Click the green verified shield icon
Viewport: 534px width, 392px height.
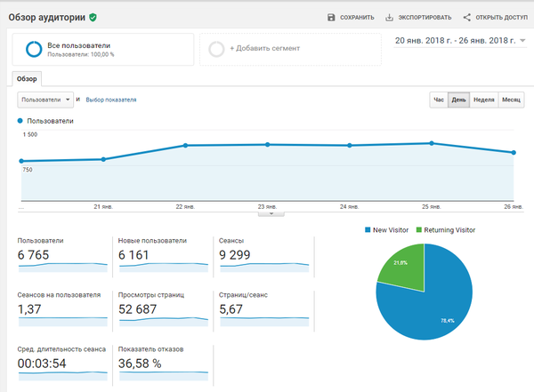click(x=93, y=18)
